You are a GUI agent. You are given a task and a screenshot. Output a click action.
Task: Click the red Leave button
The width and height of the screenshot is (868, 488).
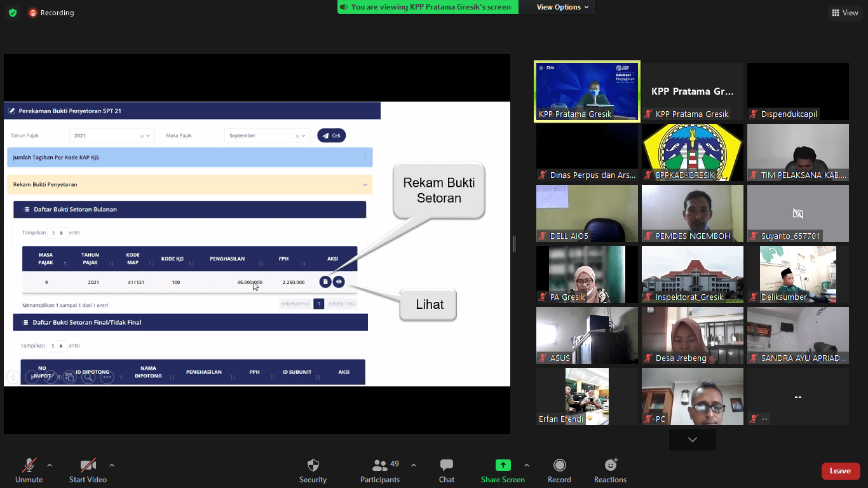[840, 471]
